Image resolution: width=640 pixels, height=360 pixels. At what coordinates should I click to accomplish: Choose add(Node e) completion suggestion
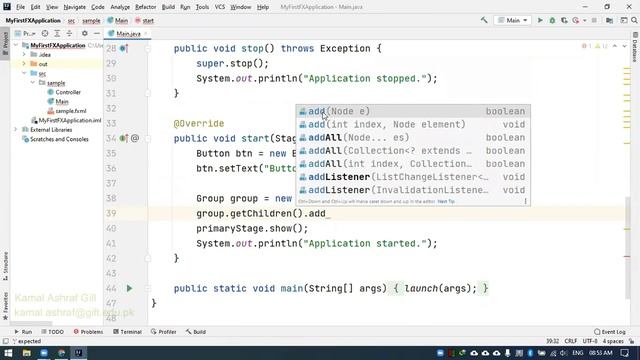point(413,111)
